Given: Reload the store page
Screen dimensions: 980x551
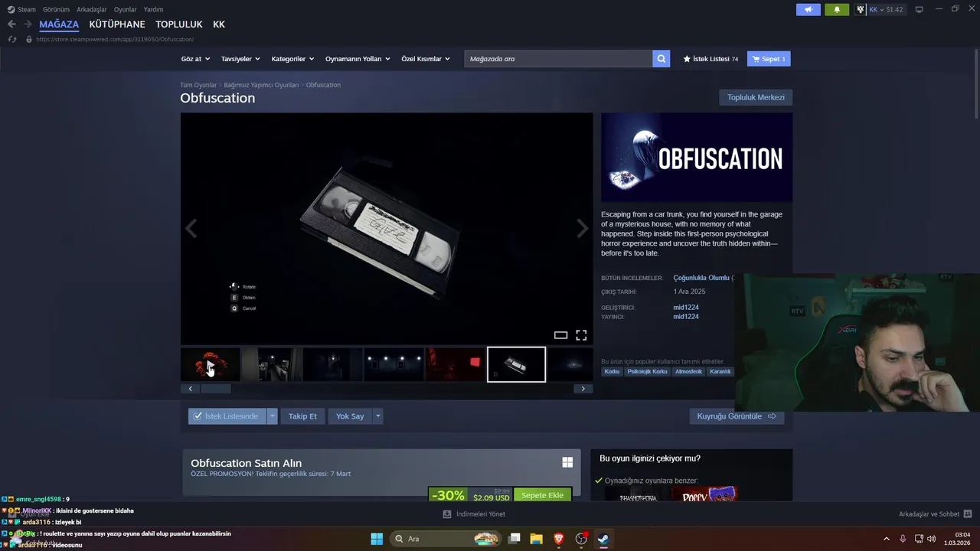Looking at the screenshot, I should point(12,39).
